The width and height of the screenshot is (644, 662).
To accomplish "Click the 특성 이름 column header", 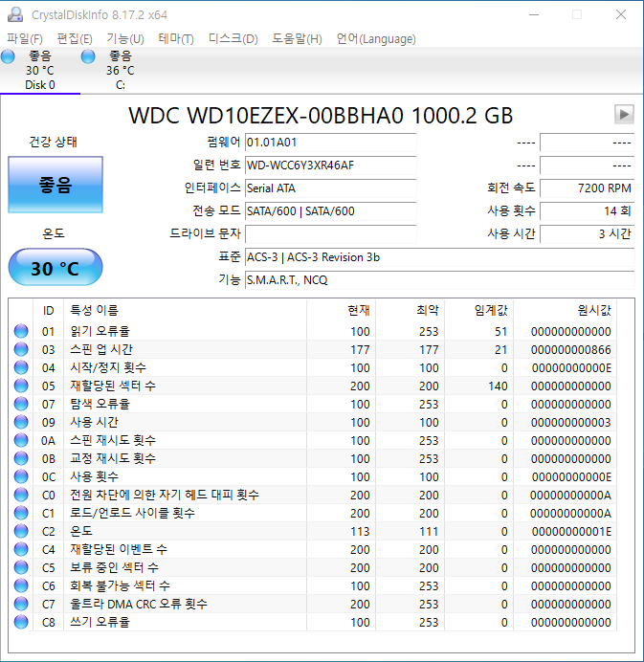I will click(185, 311).
